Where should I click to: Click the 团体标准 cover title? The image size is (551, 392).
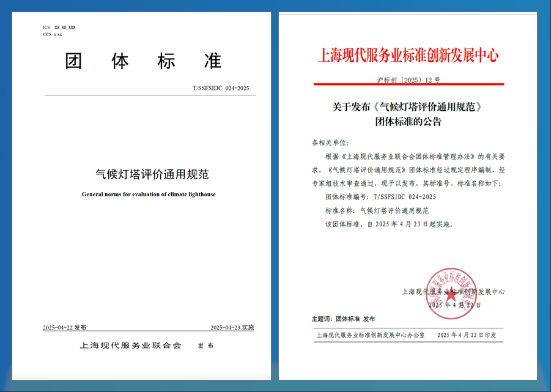tap(142, 60)
